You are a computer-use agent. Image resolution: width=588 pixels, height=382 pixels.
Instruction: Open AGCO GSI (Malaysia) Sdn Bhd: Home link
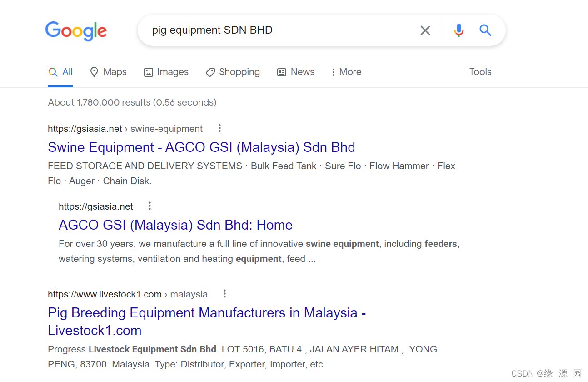click(x=175, y=225)
